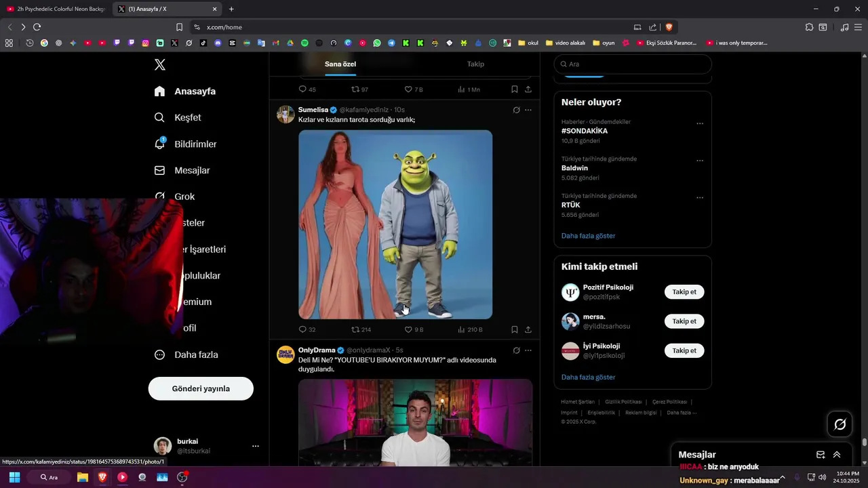Open Daha fazla in the left sidebar
This screenshot has height=488, width=868.
coord(186,354)
